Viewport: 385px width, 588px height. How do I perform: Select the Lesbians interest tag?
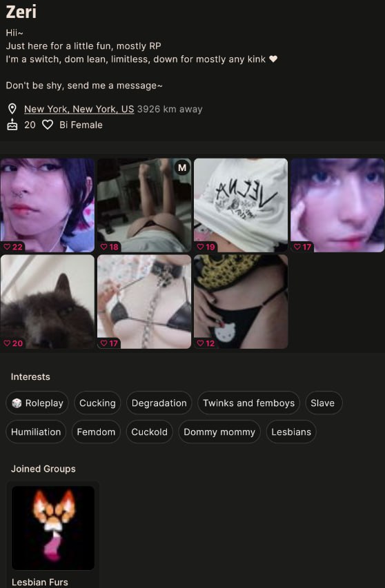click(x=291, y=432)
